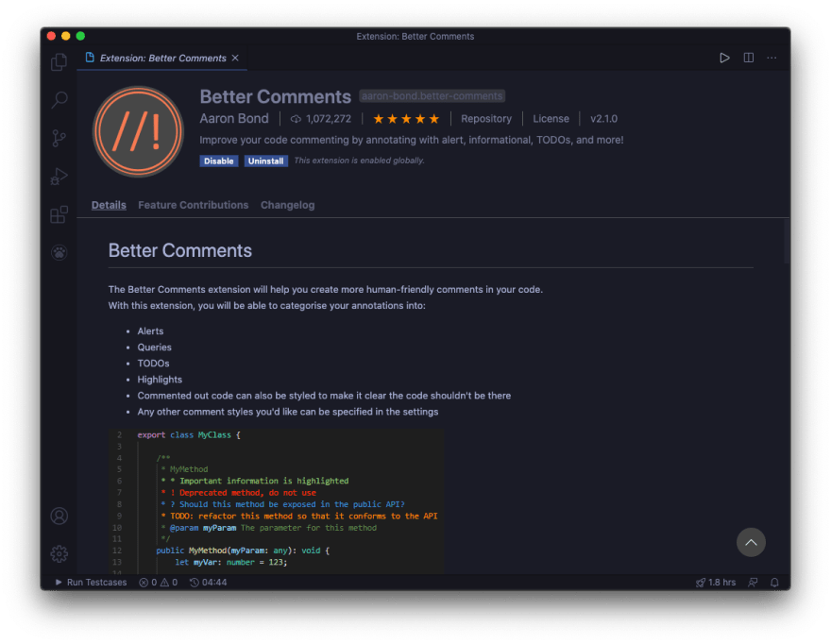Click the extension identifier aaron-bond.better-comments
Image resolution: width=831 pixels, height=644 pixels.
tap(432, 96)
